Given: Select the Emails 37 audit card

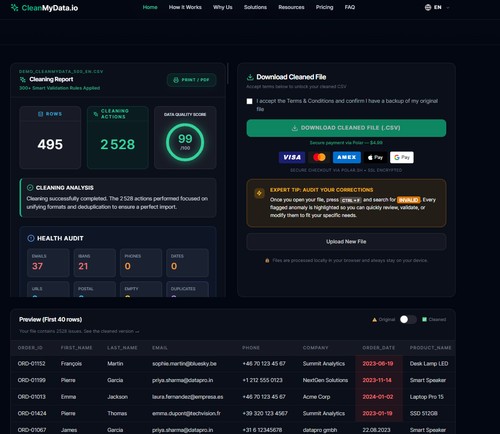Looking at the screenshot, I should point(48,263).
